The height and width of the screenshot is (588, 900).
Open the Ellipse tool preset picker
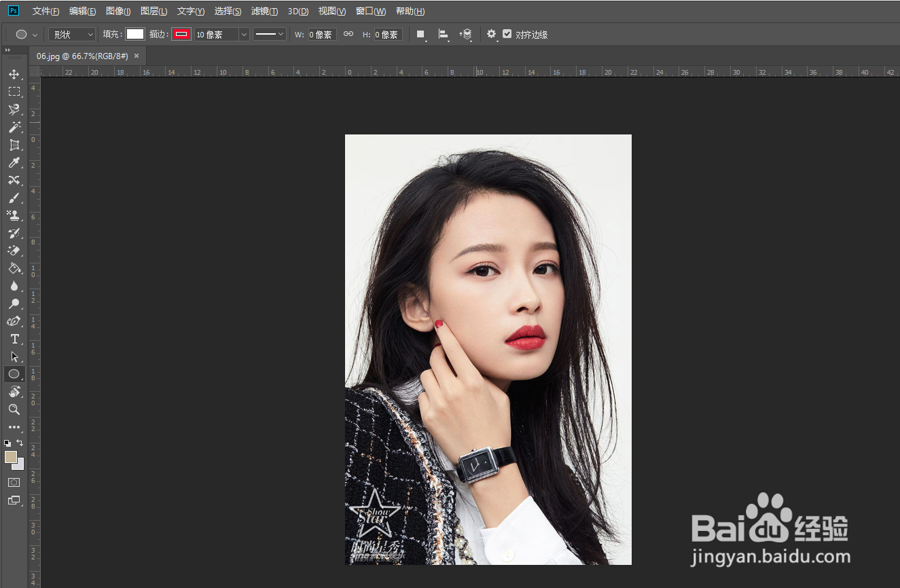(26, 35)
